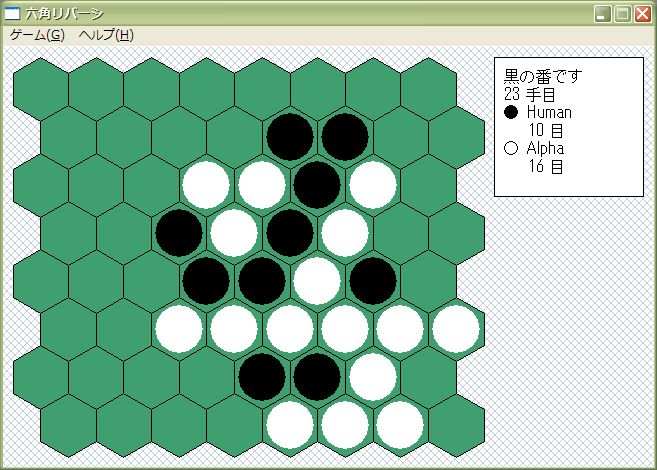Image resolution: width=657 pixels, height=470 pixels.
Task: Click the leftmost stone in six-white row
Action: pos(179,329)
